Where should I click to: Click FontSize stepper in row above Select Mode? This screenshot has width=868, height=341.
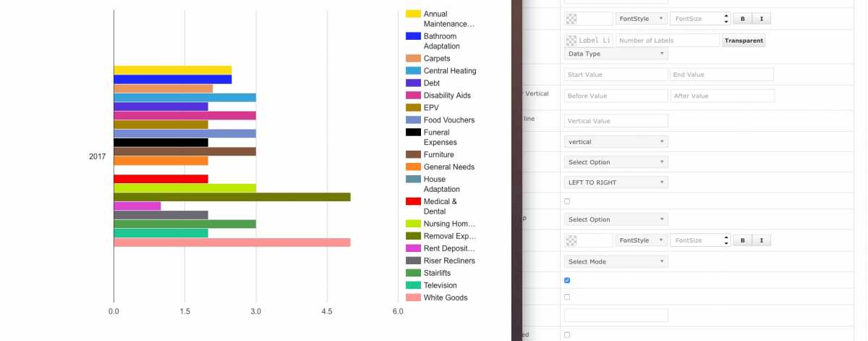(x=726, y=240)
